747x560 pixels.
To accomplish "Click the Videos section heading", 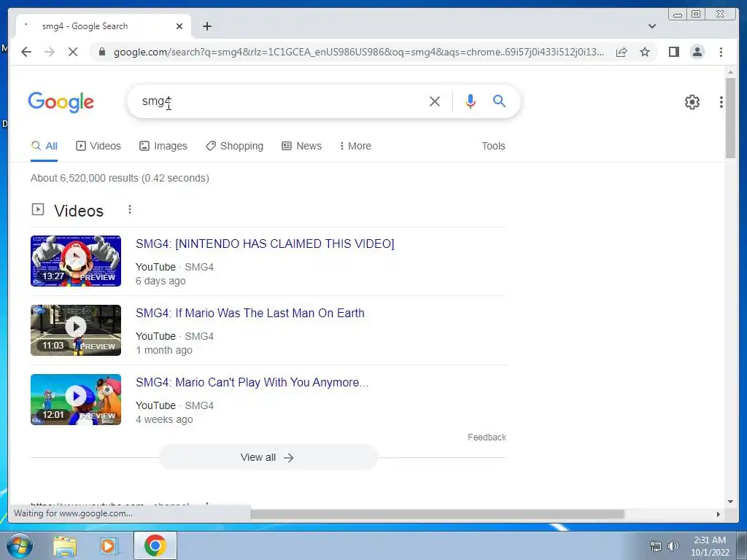I will pyautogui.click(x=79, y=211).
